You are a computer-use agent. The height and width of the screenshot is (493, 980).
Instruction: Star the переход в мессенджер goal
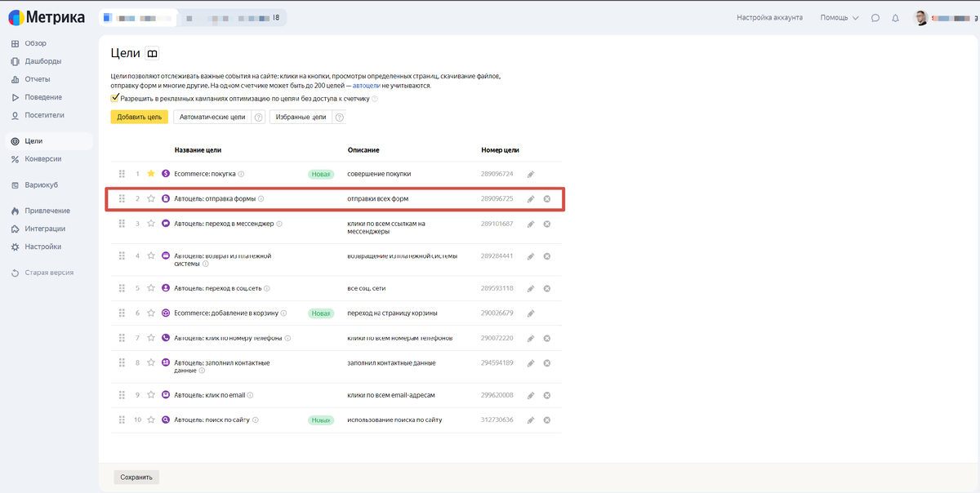click(151, 224)
